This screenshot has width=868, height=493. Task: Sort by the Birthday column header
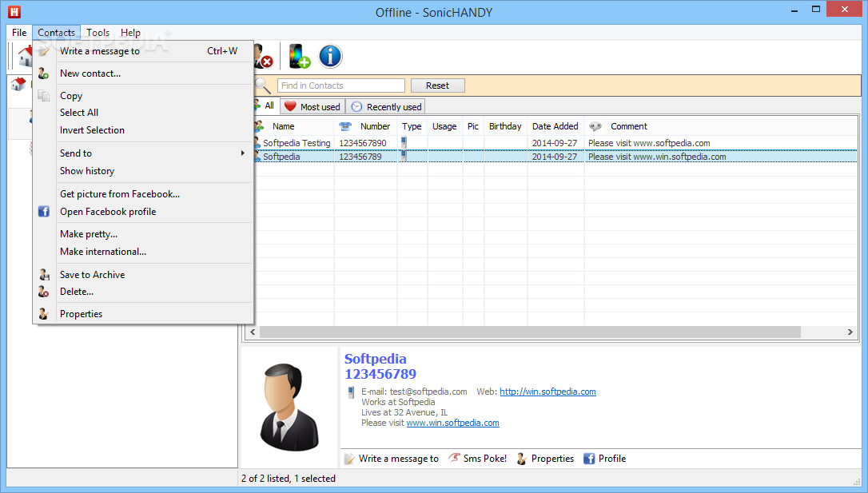click(505, 127)
